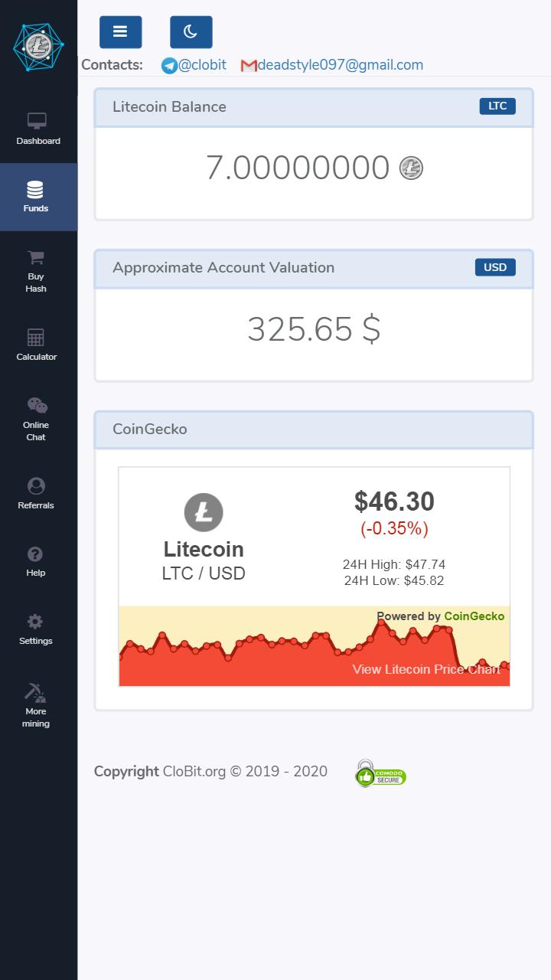Open View Litecoin Price Chart link
Viewport: 551px width, 980px height.
pos(426,669)
